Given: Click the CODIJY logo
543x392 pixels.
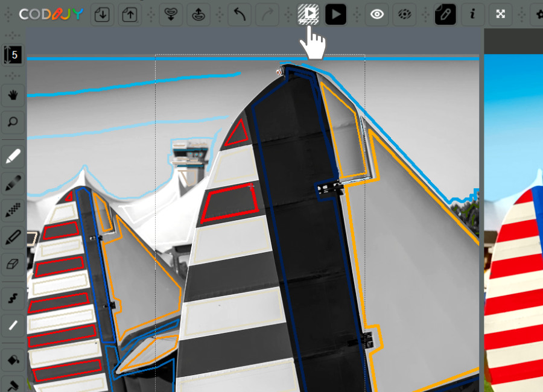Looking at the screenshot, I should click(51, 14).
